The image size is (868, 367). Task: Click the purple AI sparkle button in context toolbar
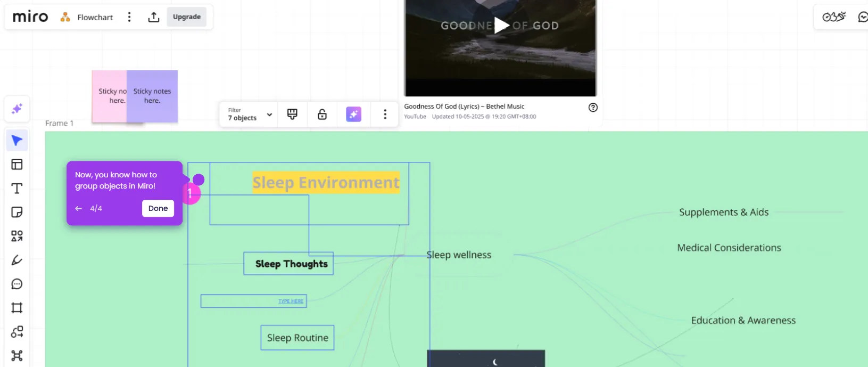(354, 114)
